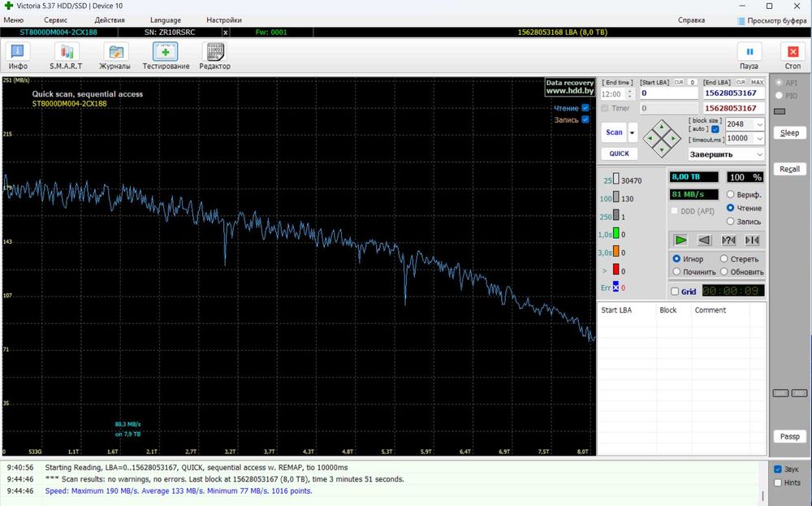Click the reverse direction scan arrow
Viewport: 812px width, 506px height.
pyautogui.click(x=705, y=240)
